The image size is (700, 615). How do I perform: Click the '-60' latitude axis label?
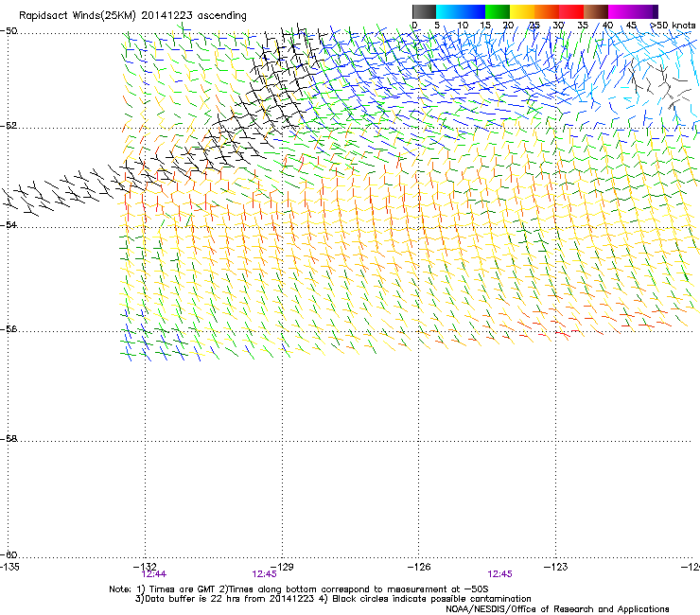click(9, 554)
